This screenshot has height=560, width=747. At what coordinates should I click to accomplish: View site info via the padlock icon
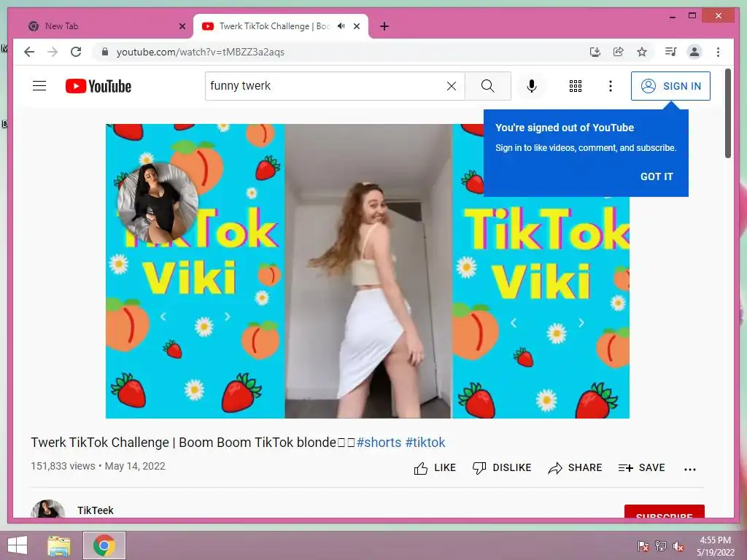[x=105, y=52]
